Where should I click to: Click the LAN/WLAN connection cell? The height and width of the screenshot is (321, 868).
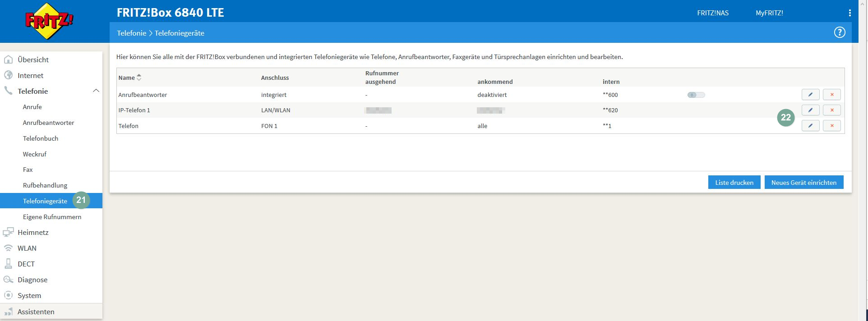coord(276,110)
